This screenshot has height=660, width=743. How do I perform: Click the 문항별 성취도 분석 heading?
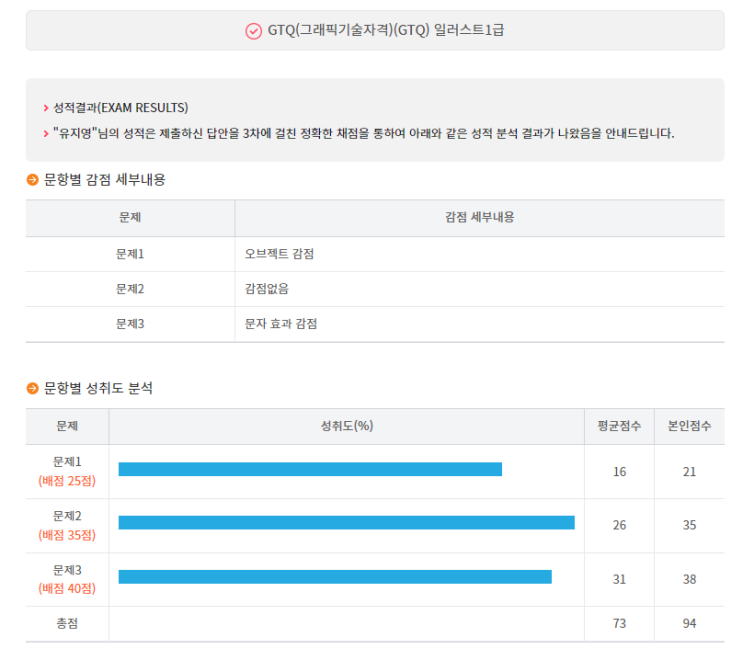(x=98, y=389)
